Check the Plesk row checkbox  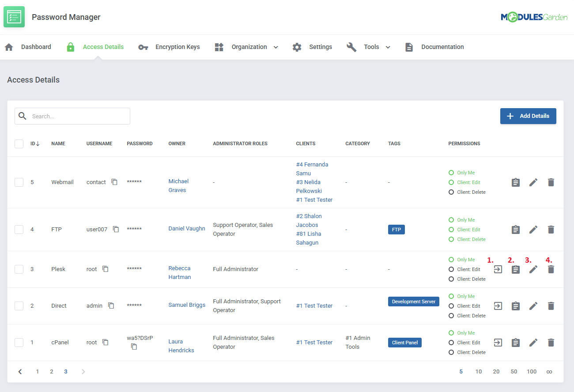(19, 269)
